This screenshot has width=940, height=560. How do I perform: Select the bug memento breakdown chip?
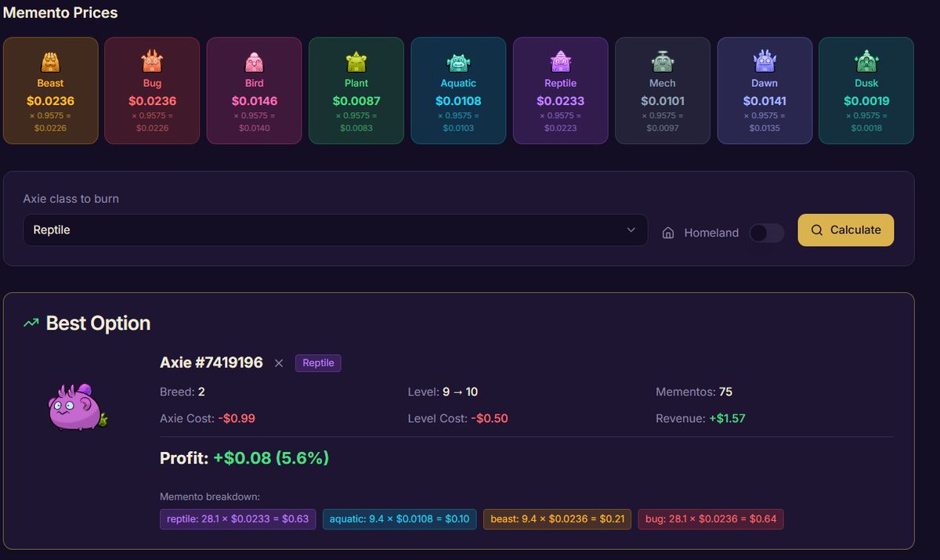[x=710, y=519]
